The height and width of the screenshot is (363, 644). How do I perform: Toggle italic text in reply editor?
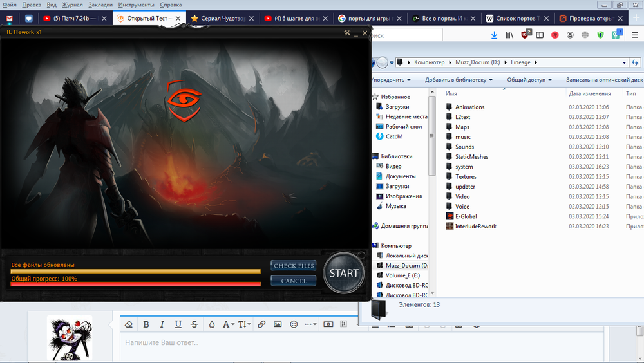tap(162, 324)
